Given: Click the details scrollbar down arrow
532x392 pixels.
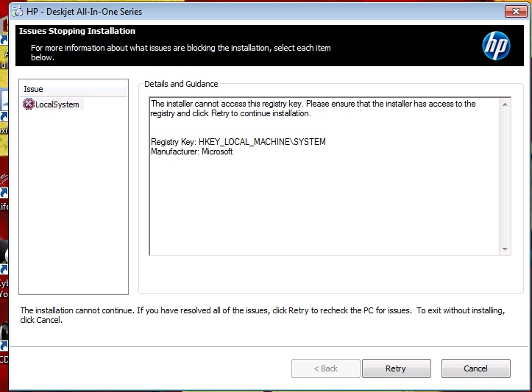Looking at the screenshot, I should pos(505,249).
